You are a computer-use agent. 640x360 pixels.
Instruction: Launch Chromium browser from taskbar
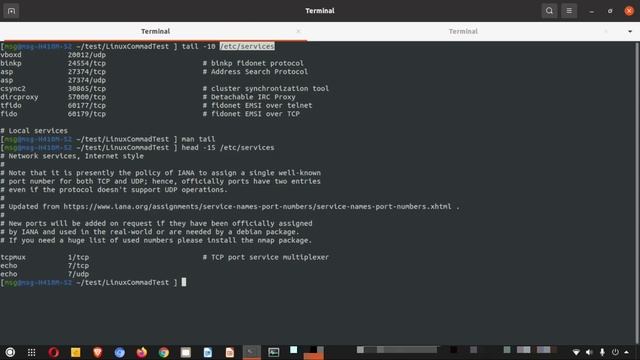point(120,352)
